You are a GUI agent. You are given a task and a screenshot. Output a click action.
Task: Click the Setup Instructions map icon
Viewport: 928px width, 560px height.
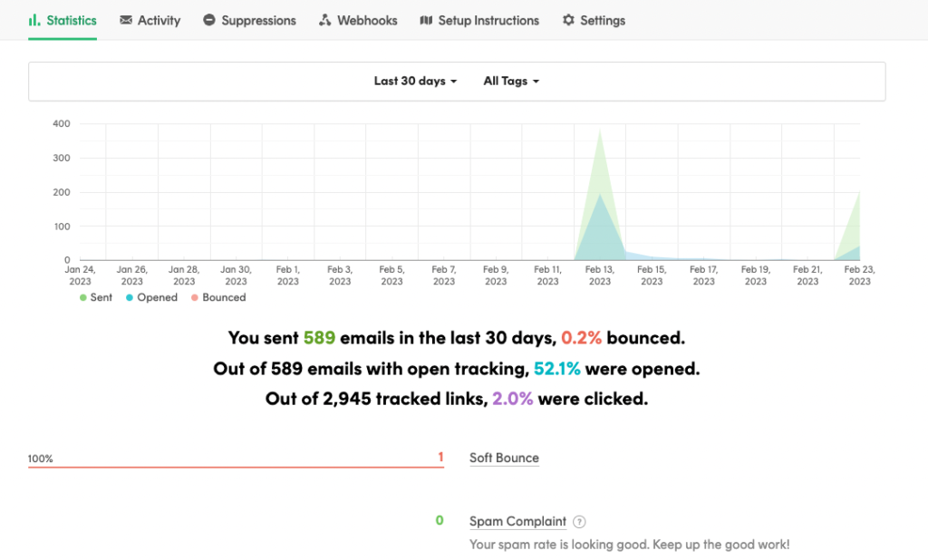point(426,20)
